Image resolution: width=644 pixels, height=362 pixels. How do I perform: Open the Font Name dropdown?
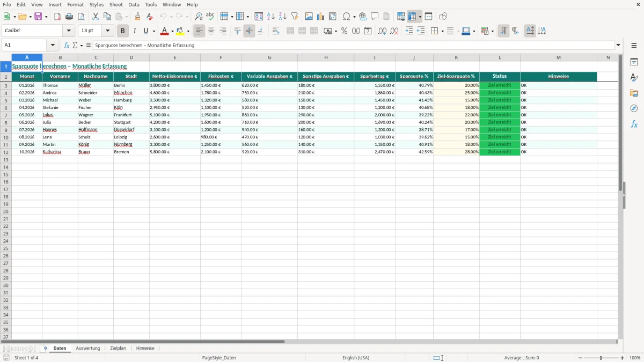(69, 31)
